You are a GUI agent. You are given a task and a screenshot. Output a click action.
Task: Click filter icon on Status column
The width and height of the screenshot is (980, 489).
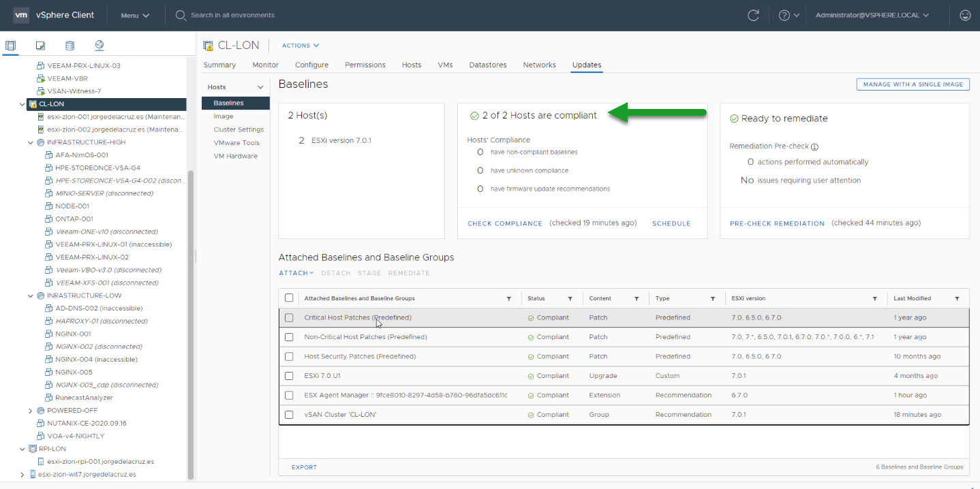tap(570, 298)
